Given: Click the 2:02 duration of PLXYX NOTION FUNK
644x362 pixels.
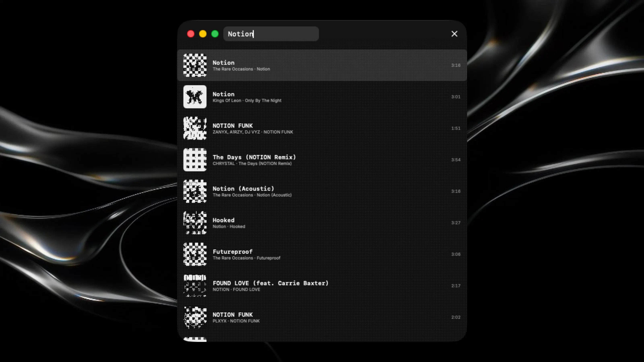Looking at the screenshot, I should tap(455, 317).
